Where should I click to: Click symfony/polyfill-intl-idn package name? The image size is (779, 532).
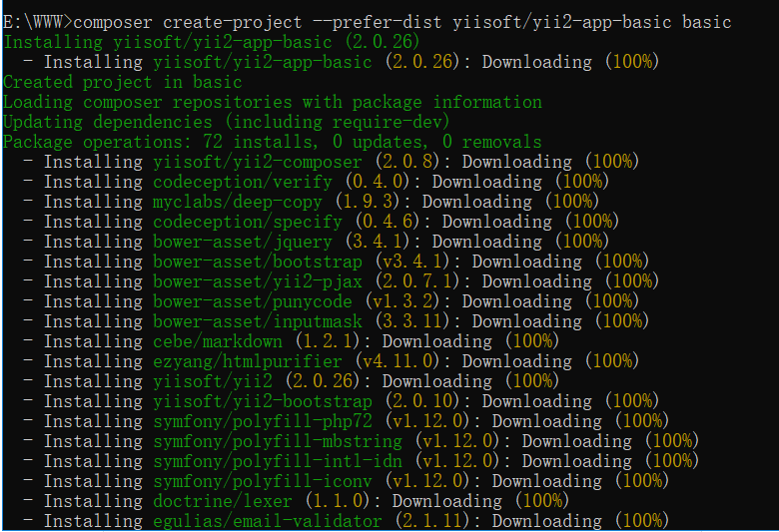click(278, 461)
